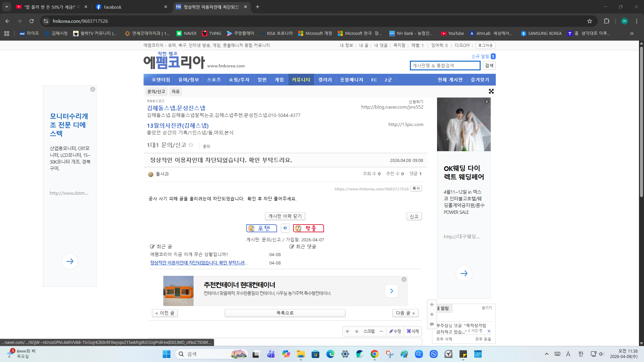Focus the 게시판명 & 통합검색 search field

pos(445,66)
